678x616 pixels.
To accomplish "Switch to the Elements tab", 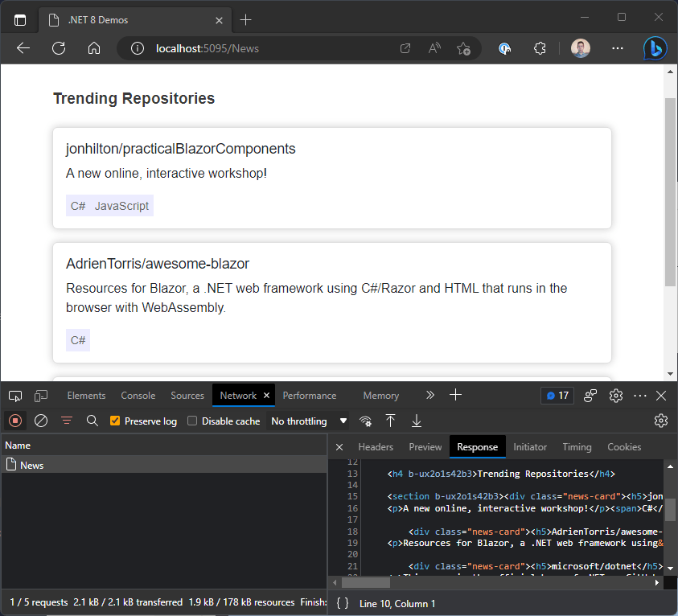I will coord(86,396).
